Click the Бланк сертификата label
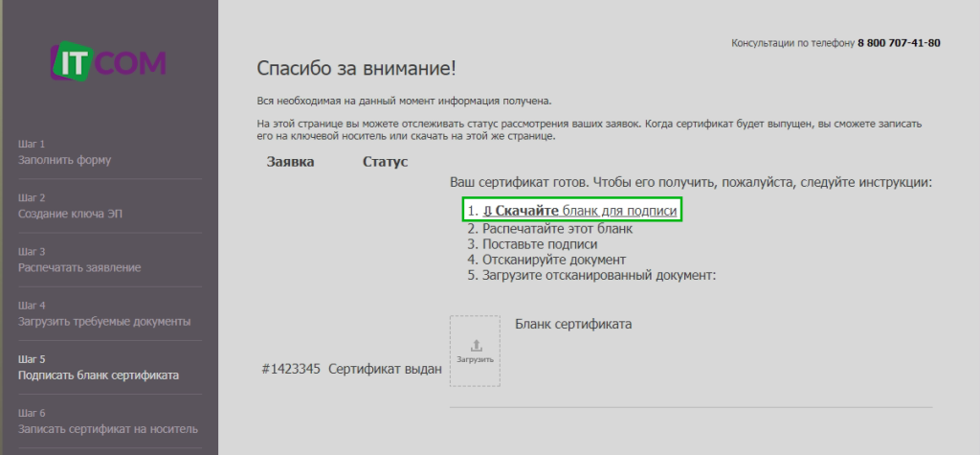The height and width of the screenshot is (455, 980). (x=573, y=324)
